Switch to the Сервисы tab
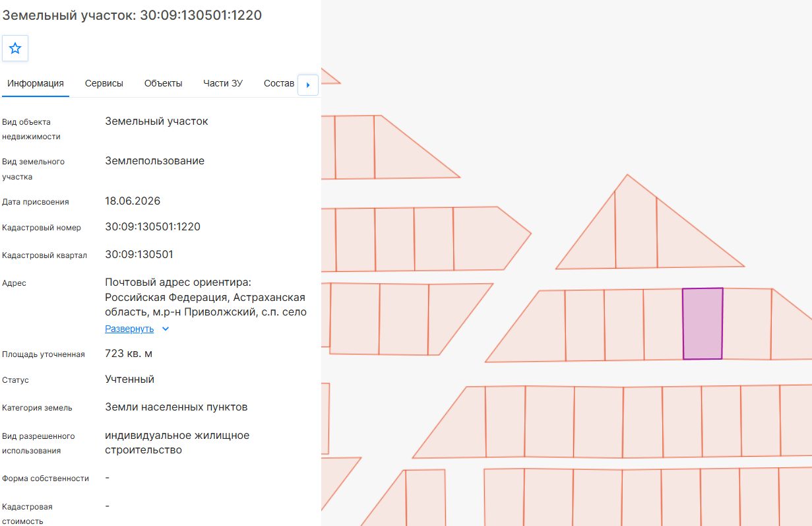 (x=104, y=83)
